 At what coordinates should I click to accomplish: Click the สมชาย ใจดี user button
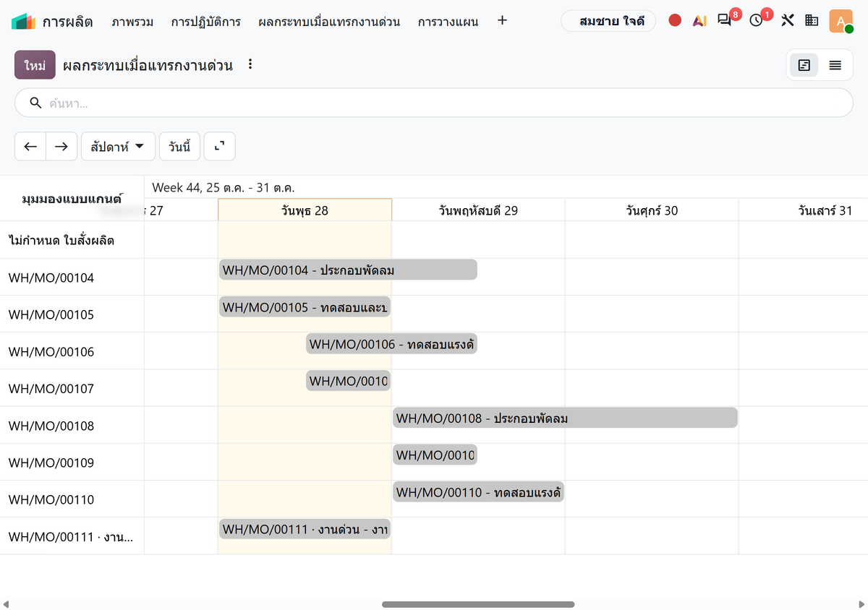[x=608, y=21]
